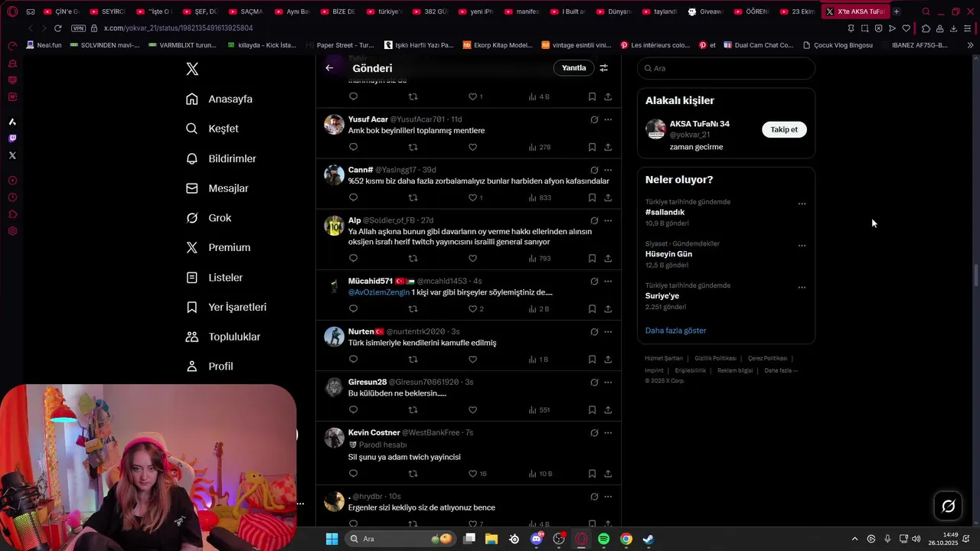
Task: Click the browser address bar URL
Action: point(178,28)
